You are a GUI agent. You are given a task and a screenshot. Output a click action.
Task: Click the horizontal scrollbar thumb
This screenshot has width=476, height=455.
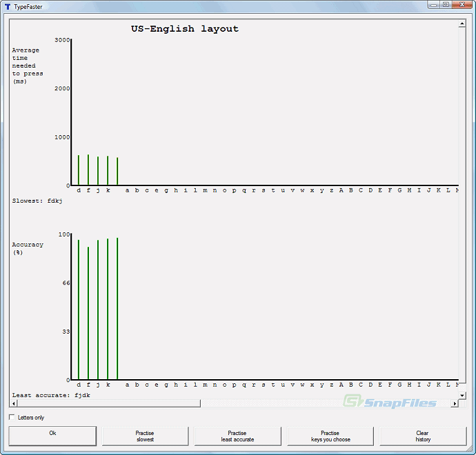pos(109,403)
